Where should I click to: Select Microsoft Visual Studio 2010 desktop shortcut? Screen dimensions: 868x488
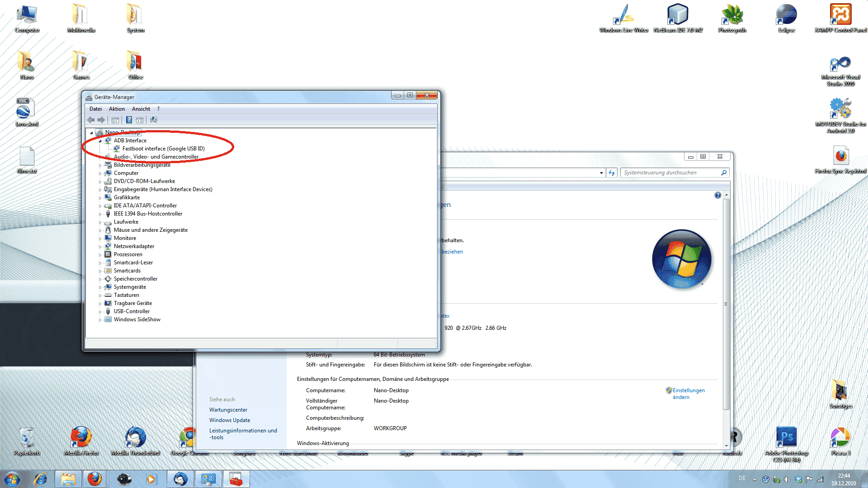pos(840,71)
